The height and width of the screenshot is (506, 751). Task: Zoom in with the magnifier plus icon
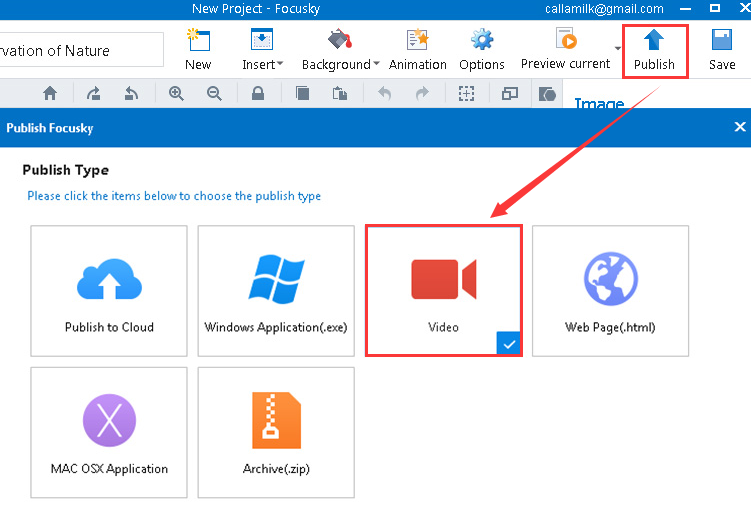[176, 94]
